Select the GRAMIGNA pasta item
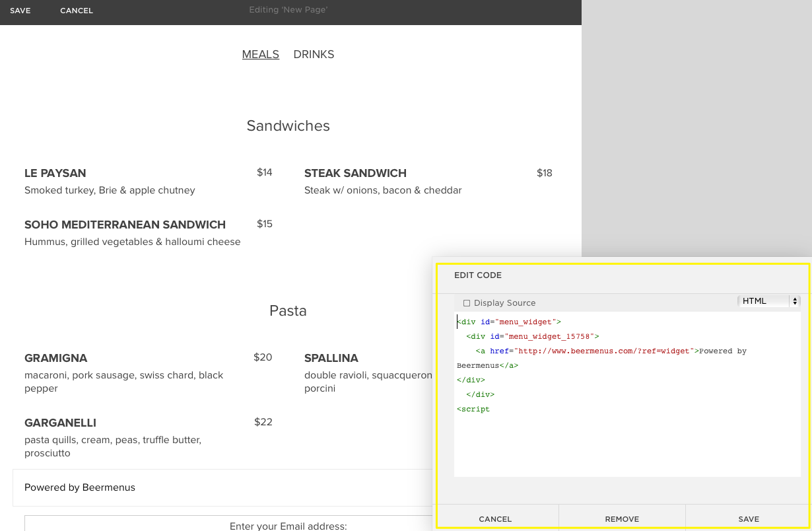Screen dimensions: 812x531 55,358
